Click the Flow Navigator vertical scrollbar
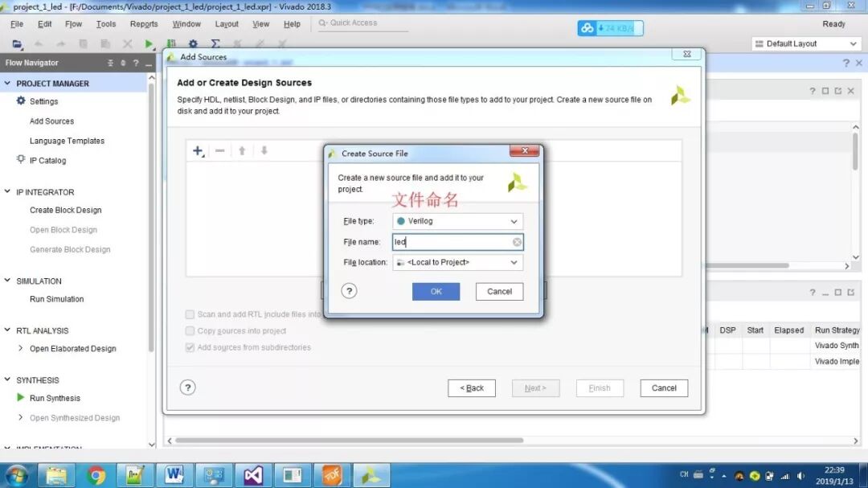 tap(151, 216)
